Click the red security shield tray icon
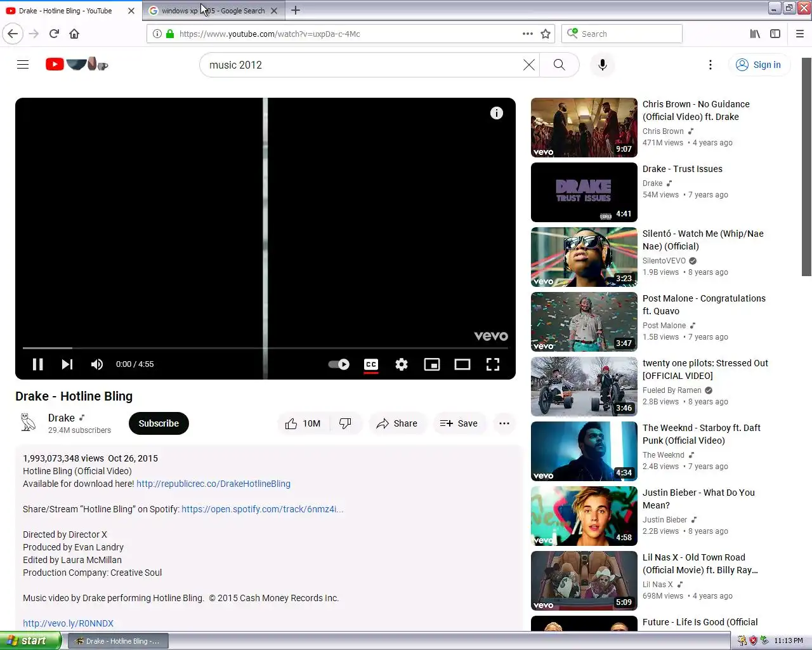812x650 pixels. pyautogui.click(x=753, y=640)
